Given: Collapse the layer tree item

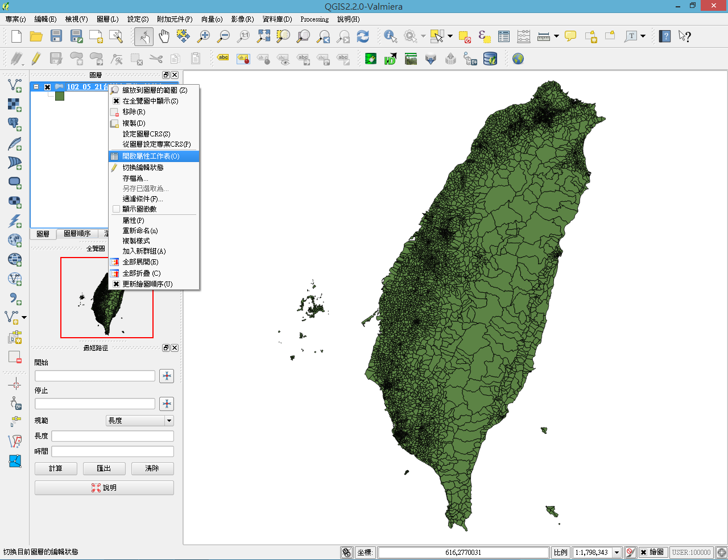Looking at the screenshot, I should [36, 87].
